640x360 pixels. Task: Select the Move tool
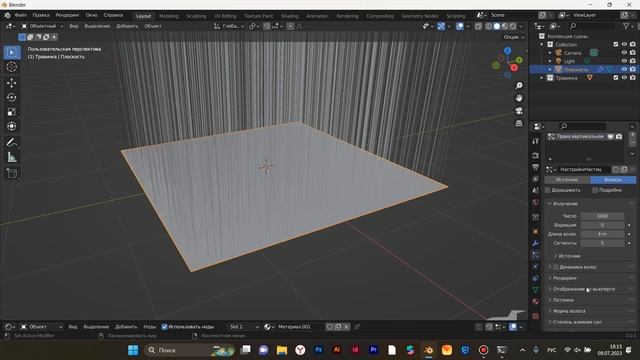(x=12, y=83)
